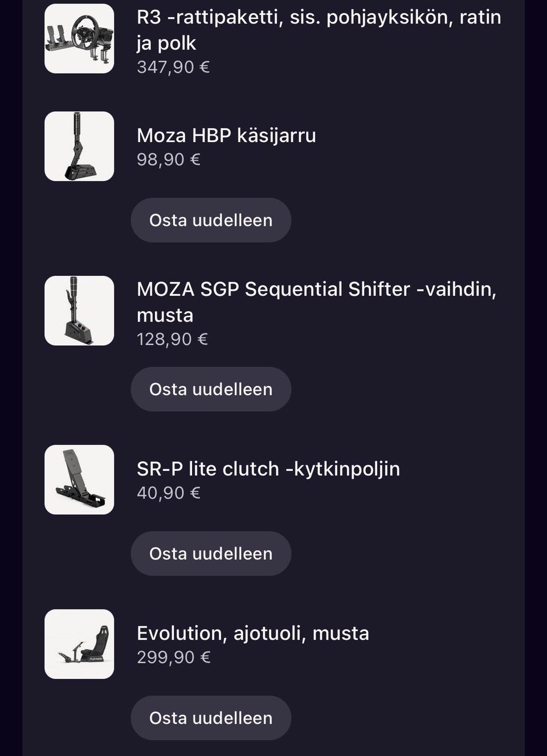The image size is (547, 756).
Task: Rebuy the SR-P lite clutch with Osta uudelleen
Action: [211, 554]
